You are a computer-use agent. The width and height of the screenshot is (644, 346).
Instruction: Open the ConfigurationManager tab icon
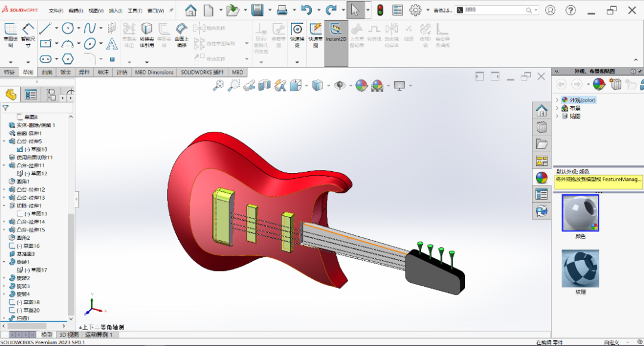tap(51, 94)
